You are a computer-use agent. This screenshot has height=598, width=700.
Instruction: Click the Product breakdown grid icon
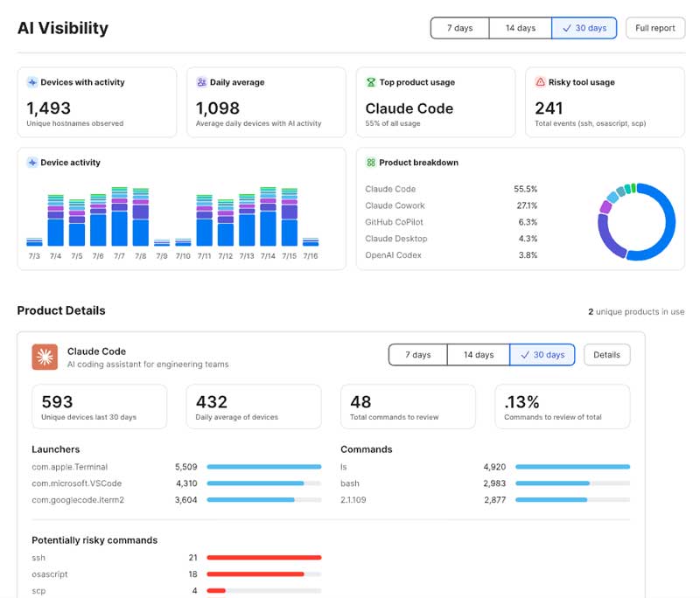[x=371, y=163]
